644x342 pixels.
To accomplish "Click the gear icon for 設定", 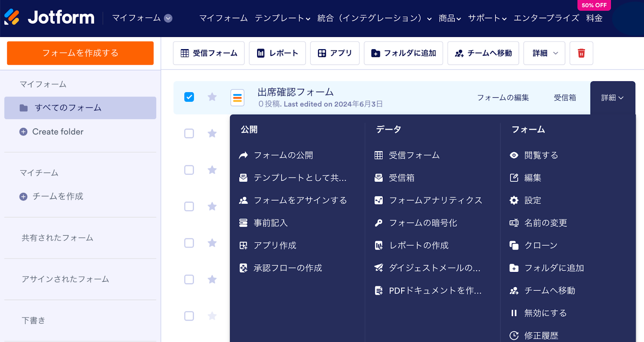I will click(x=514, y=200).
